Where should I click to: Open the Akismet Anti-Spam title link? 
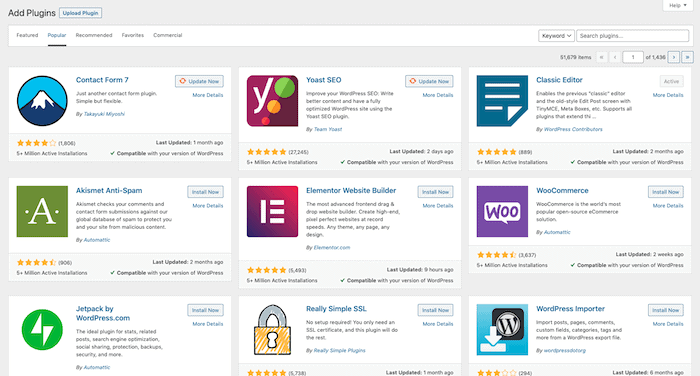[109, 191]
